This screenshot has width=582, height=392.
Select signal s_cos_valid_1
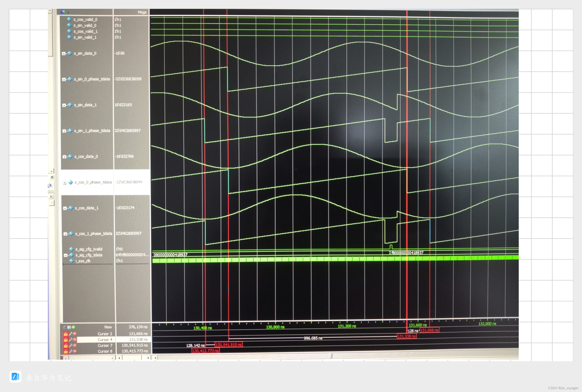85,31
